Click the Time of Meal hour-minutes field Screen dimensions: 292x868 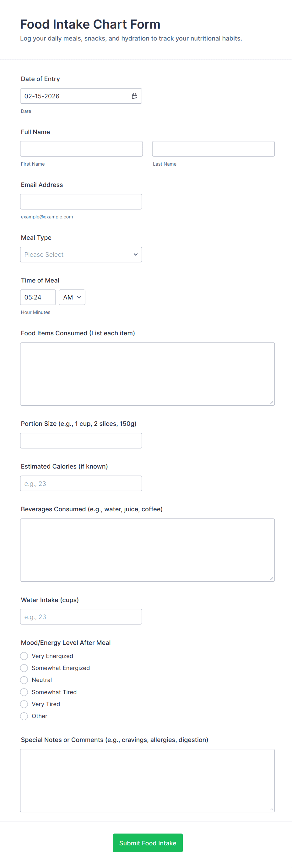[38, 297]
